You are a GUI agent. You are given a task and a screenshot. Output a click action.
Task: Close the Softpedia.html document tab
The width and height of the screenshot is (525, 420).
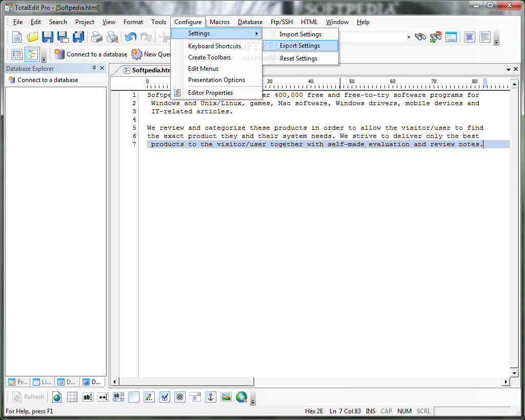click(516, 69)
